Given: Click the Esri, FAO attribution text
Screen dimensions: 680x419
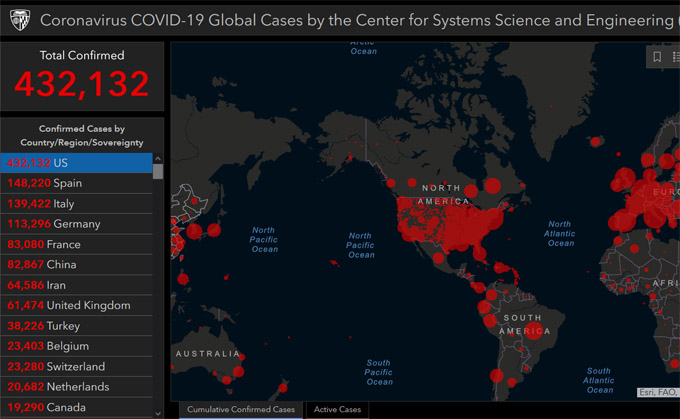Looking at the screenshot, I should (658, 392).
